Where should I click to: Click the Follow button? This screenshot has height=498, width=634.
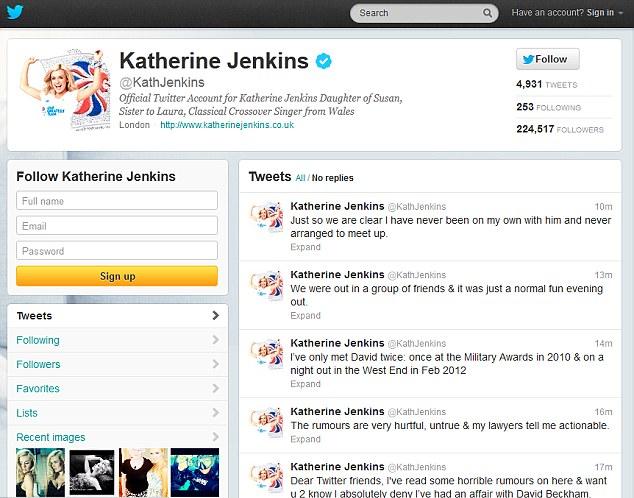[547, 59]
